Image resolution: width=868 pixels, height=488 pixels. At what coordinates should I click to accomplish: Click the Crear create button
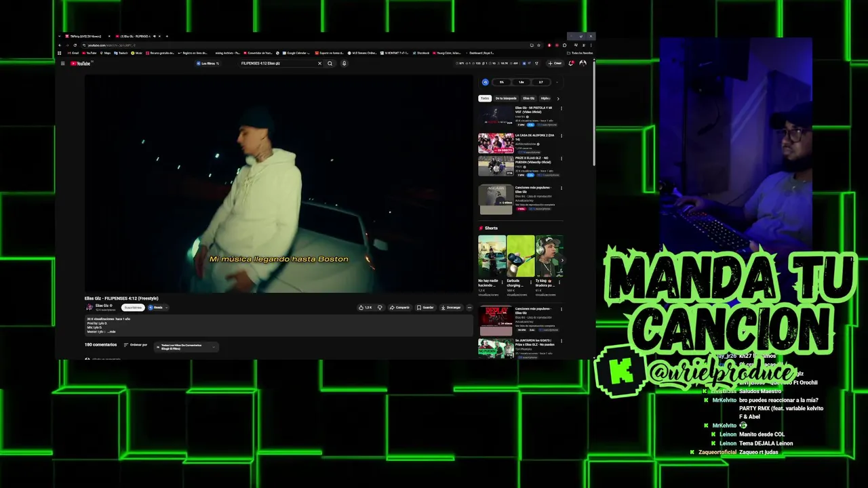555,63
